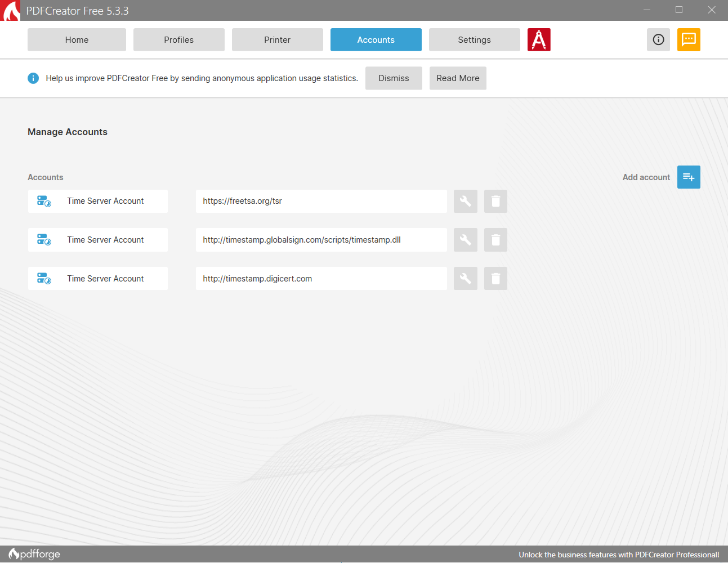This screenshot has width=728, height=563.
Task: Open the info panel via the i icon
Action: 658,39
